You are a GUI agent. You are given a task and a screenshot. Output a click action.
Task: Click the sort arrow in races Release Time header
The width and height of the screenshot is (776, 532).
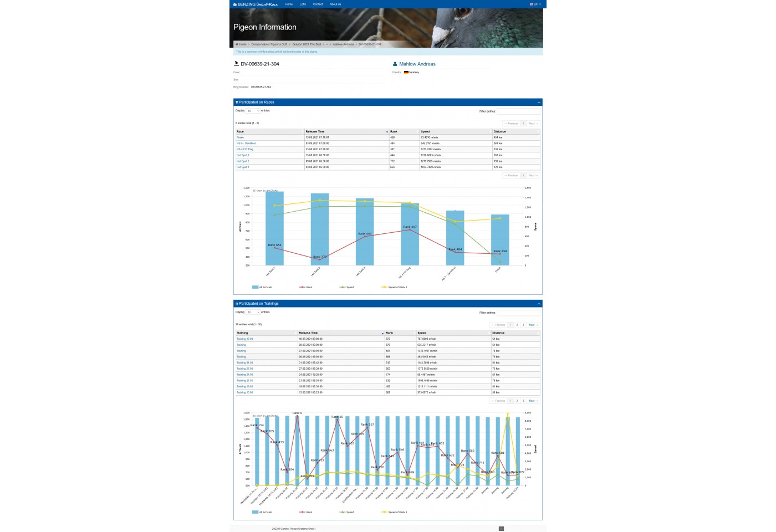pos(387,132)
